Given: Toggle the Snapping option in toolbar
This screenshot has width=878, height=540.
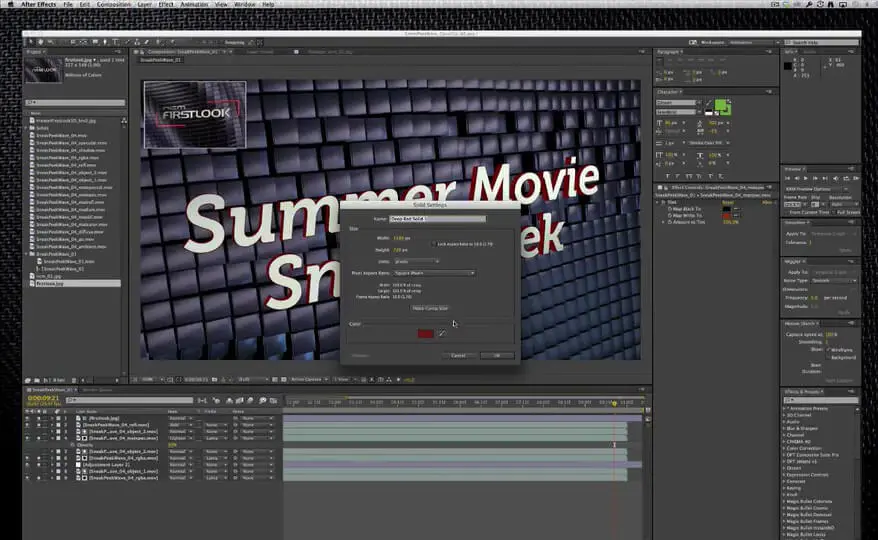Looking at the screenshot, I should [x=235, y=43].
